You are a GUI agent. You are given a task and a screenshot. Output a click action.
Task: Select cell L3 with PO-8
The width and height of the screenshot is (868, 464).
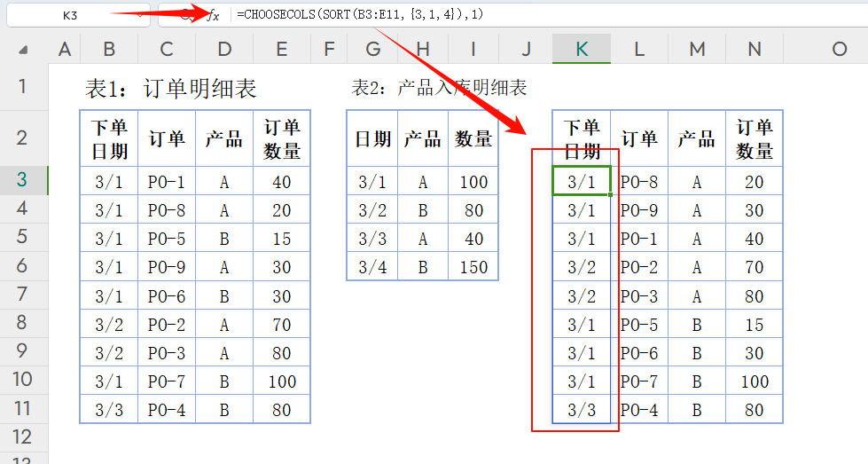point(639,181)
